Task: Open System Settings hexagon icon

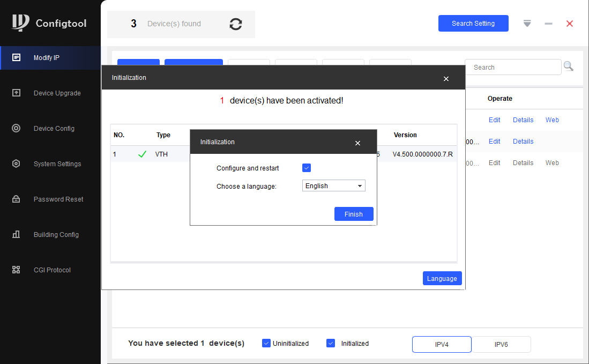Action: tap(16, 164)
